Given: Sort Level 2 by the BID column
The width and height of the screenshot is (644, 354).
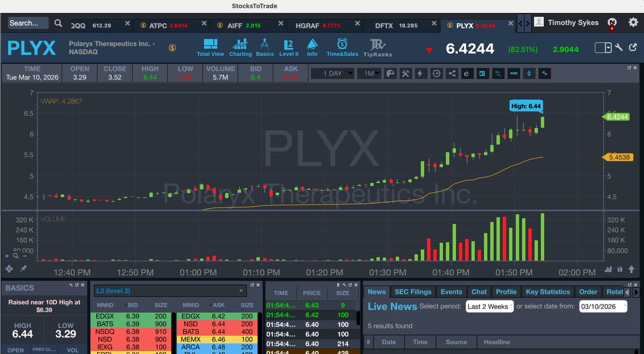Looking at the screenshot, I should pyautogui.click(x=133, y=305).
